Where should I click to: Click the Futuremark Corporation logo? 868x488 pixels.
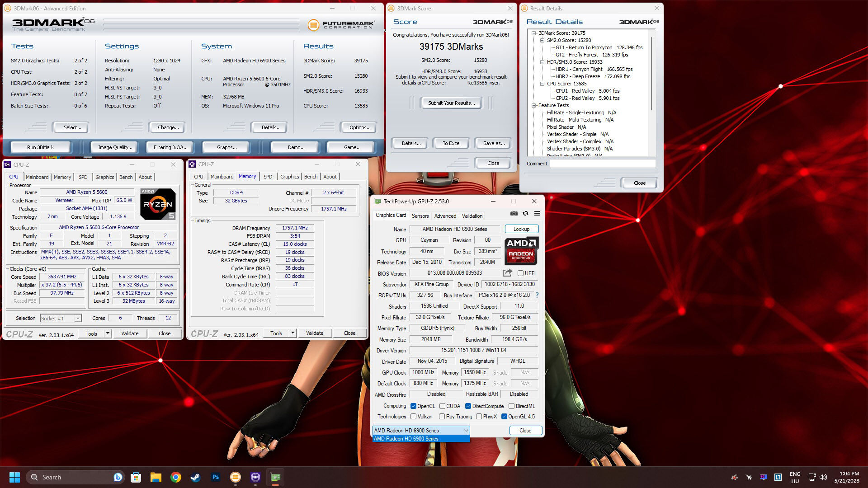pyautogui.click(x=341, y=25)
